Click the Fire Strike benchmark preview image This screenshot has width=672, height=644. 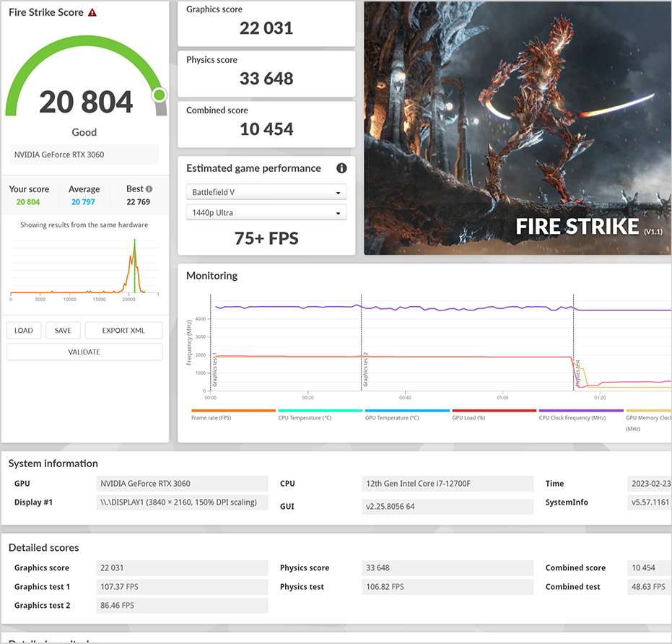[518, 128]
